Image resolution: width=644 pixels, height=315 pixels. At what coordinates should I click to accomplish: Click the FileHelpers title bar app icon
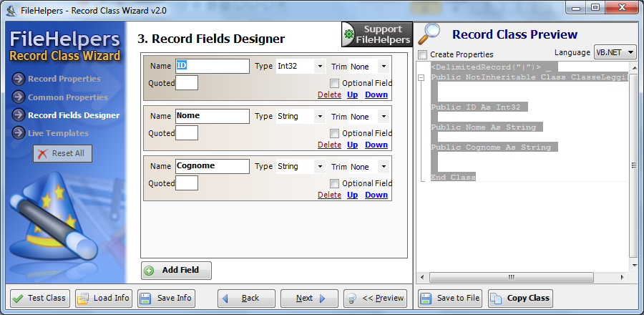(11, 11)
